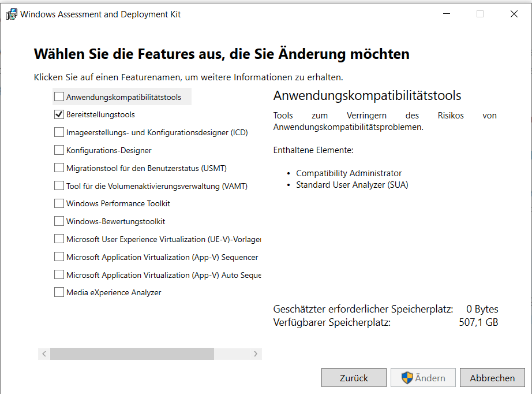The image size is (532, 394).
Task: Click the horizontal scrollbar thumb
Action: tap(132, 354)
